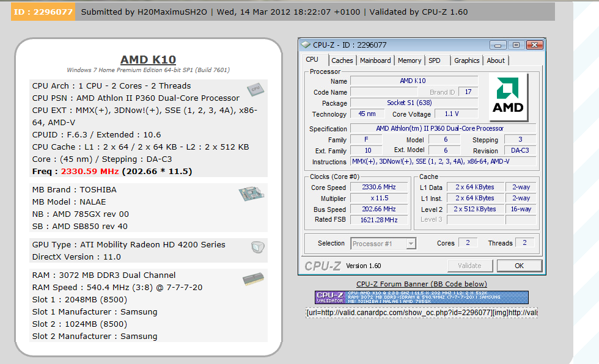This screenshot has width=599, height=364.
Task: Switch to the Memory tab
Action: (409, 60)
